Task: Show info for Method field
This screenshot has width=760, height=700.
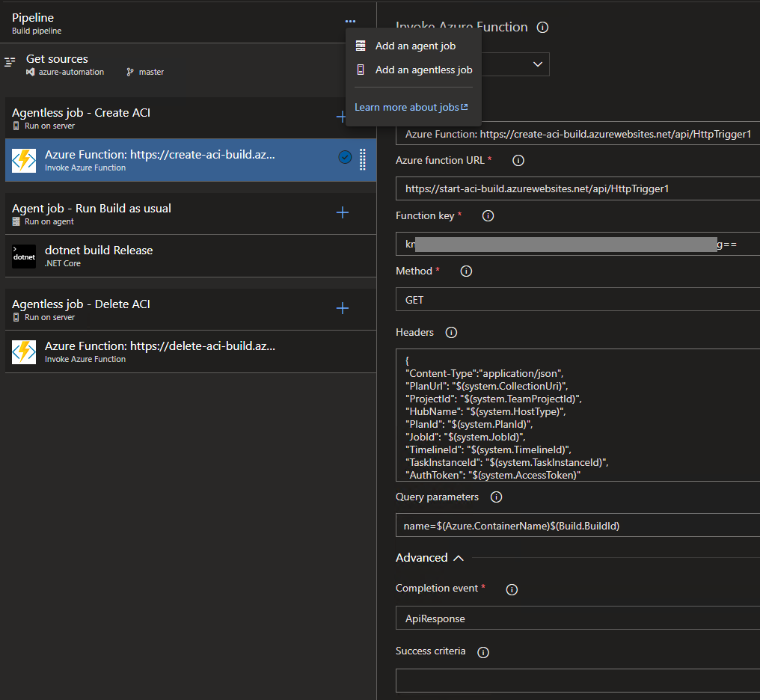Action: click(x=466, y=271)
